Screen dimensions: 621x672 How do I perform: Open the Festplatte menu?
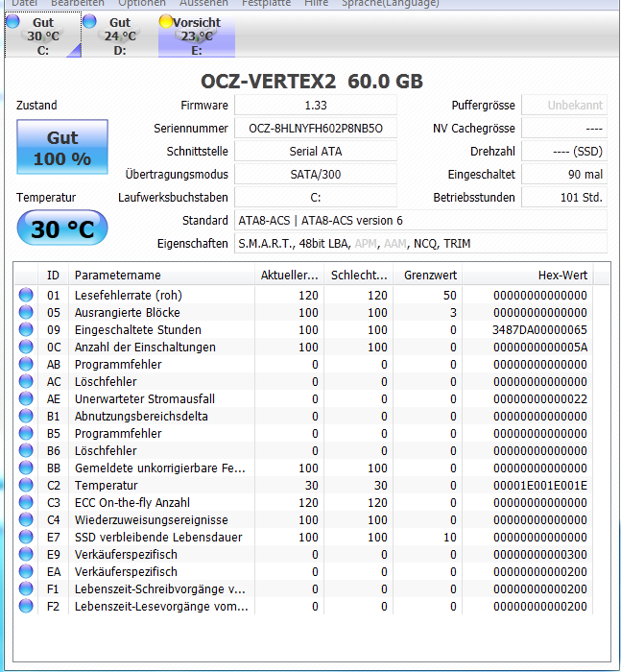pyautogui.click(x=266, y=4)
